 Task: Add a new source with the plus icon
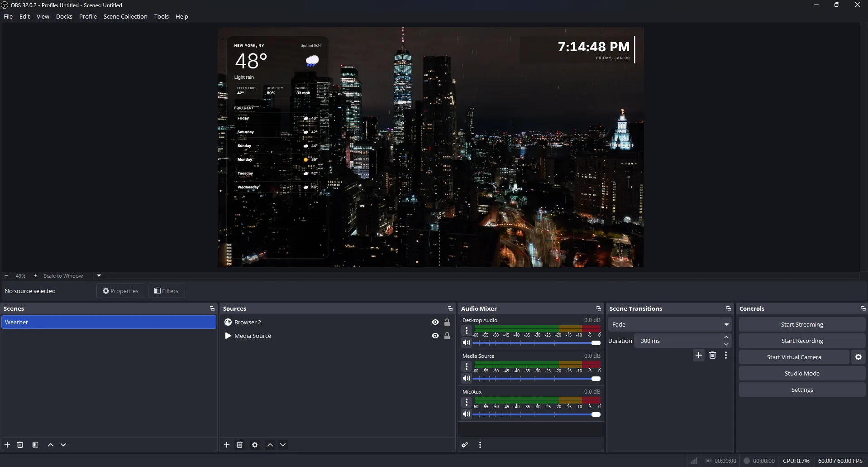[x=227, y=445]
